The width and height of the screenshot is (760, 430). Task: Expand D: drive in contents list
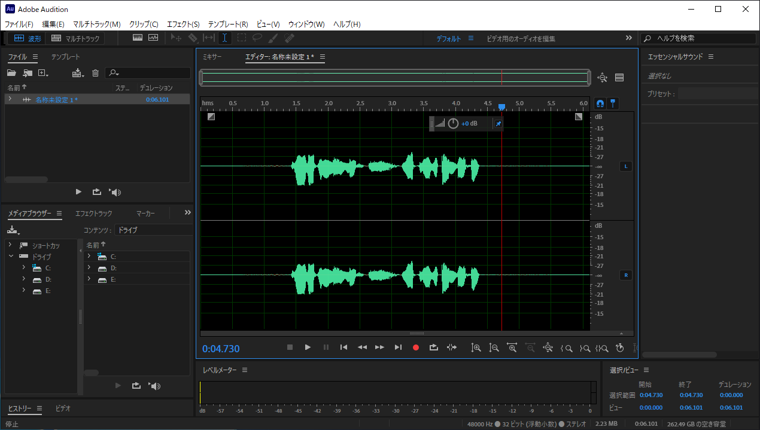(89, 268)
